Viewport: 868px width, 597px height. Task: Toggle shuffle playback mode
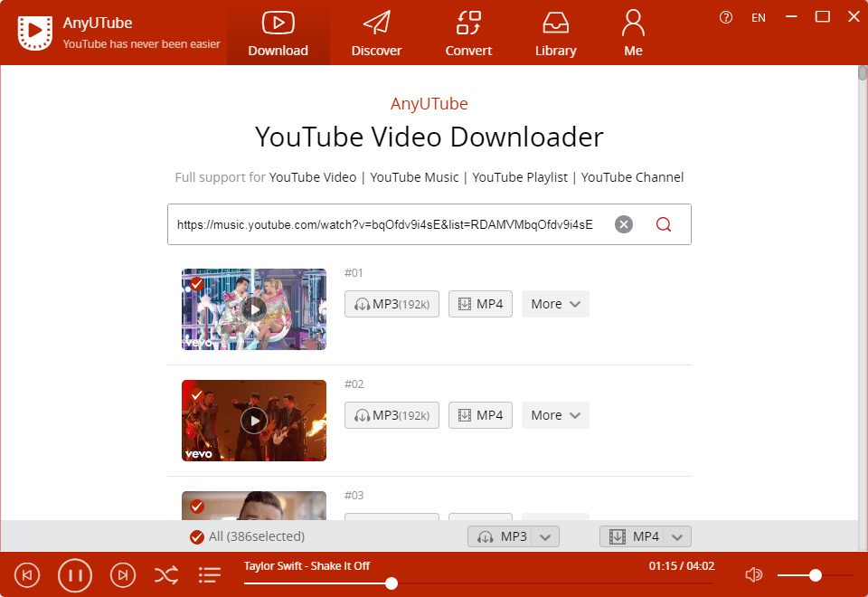point(166,575)
